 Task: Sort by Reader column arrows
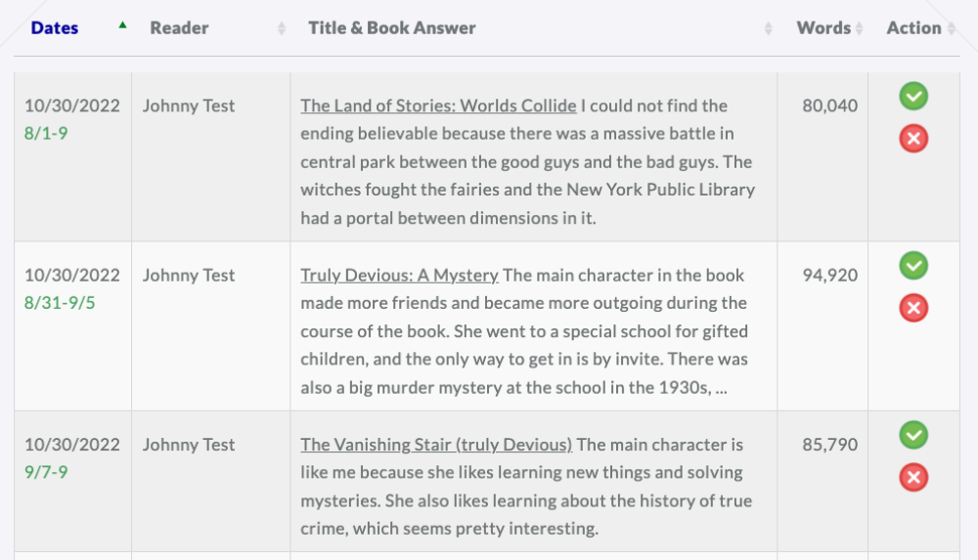282,28
